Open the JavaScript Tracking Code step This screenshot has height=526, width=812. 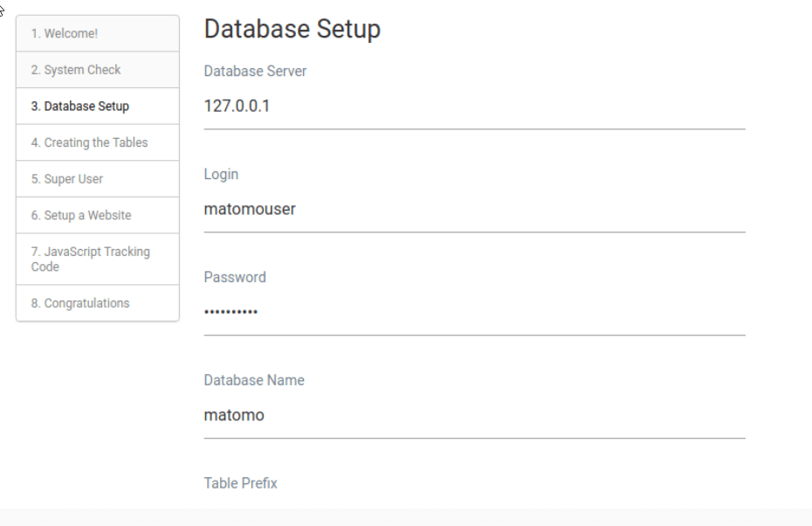[x=98, y=259]
